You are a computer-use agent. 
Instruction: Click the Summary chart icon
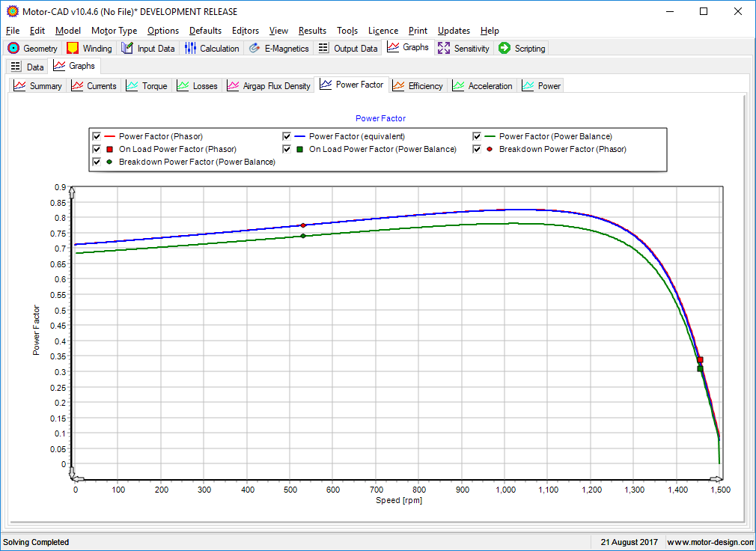(19, 86)
